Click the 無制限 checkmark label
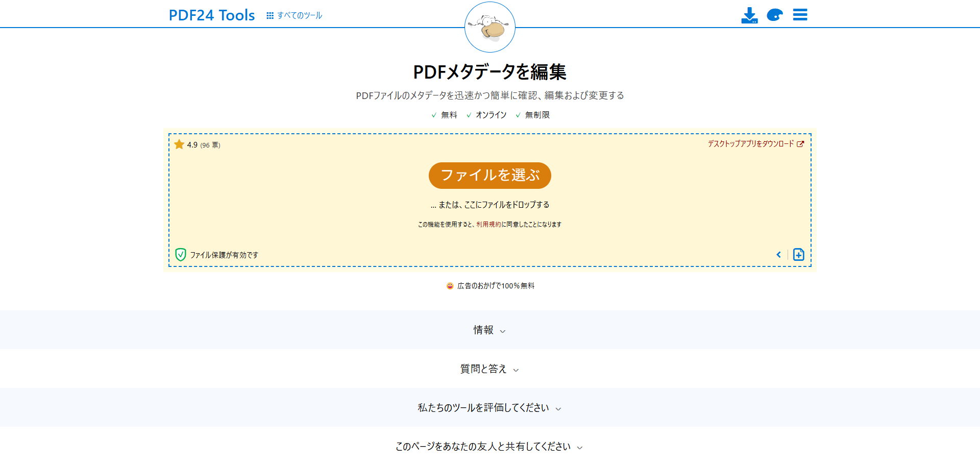 pyautogui.click(x=532, y=115)
